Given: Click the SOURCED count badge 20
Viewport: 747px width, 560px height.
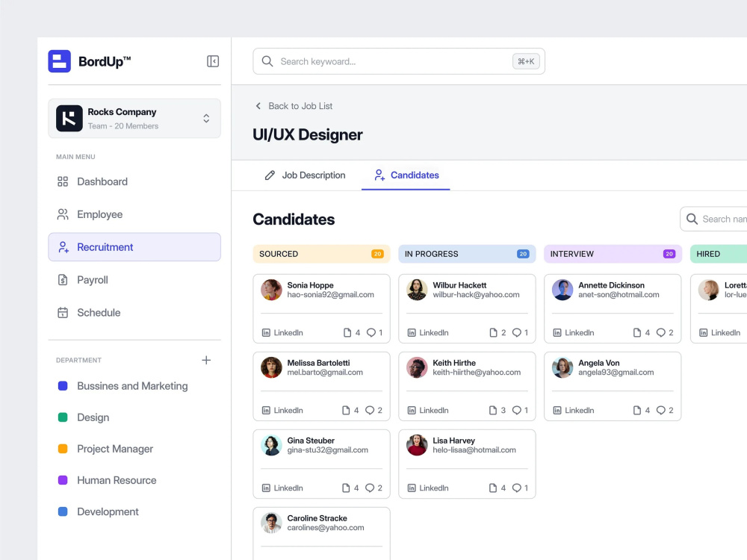Looking at the screenshot, I should [x=377, y=254].
